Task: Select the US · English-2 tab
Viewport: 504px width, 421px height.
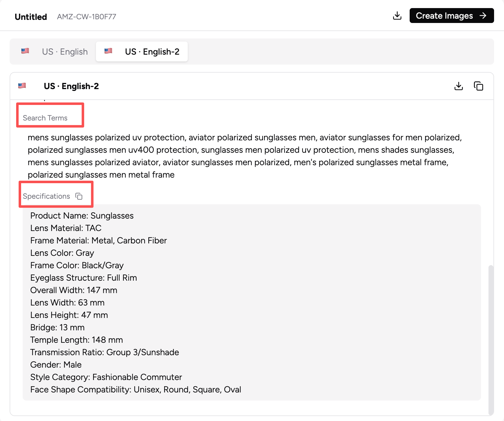Action: [x=142, y=52]
